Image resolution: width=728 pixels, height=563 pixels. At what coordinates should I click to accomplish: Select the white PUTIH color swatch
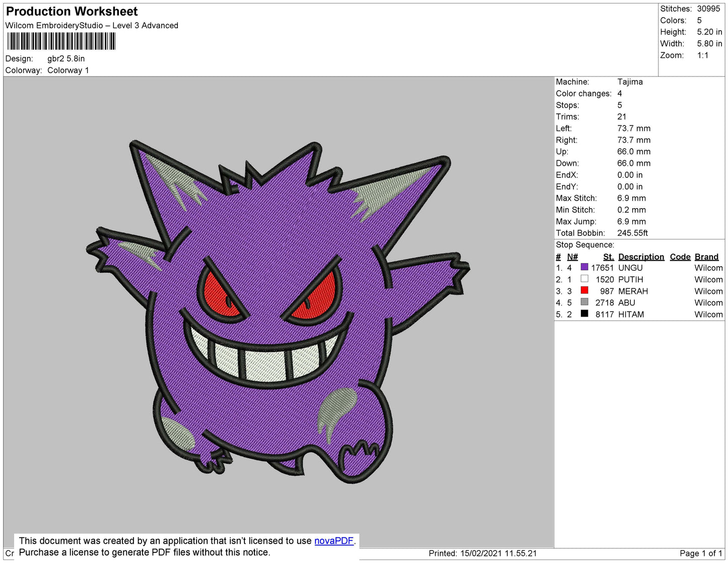[x=584, y=279]
